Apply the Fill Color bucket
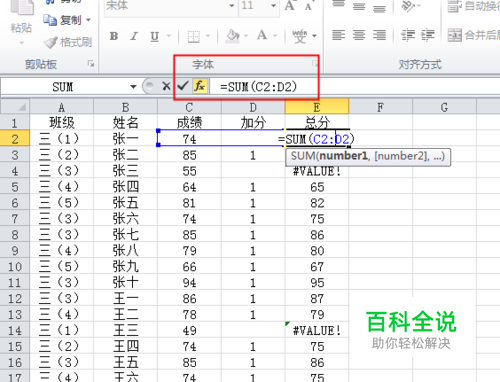Image resolution: width=500 pixels, height=382 pixels. coord(233,36)
